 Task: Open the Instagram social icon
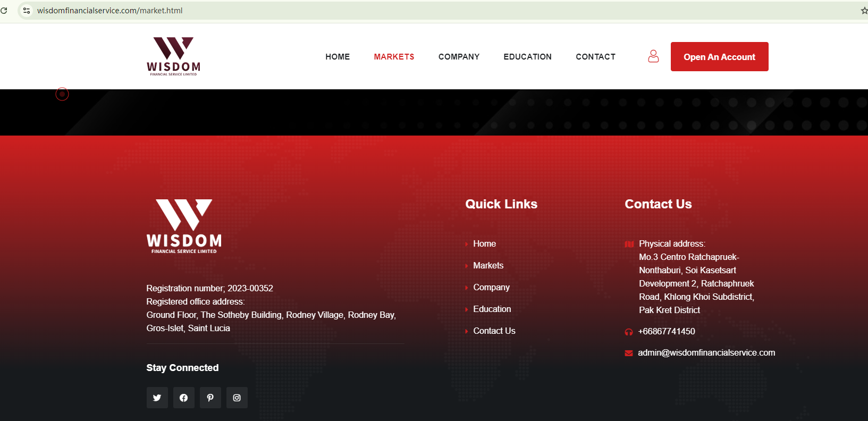(x=237, y=398)
